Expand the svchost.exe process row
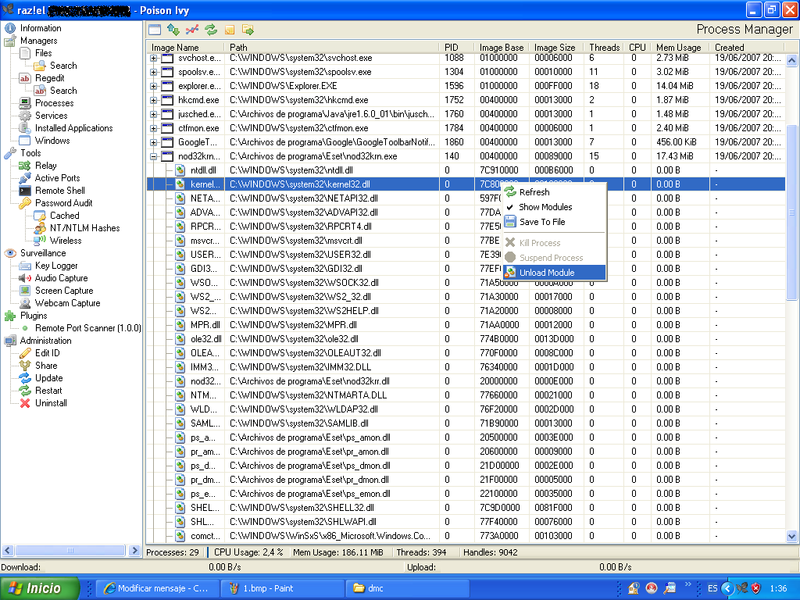This screenshot has width=800, height=600. (x=154, y=58)
